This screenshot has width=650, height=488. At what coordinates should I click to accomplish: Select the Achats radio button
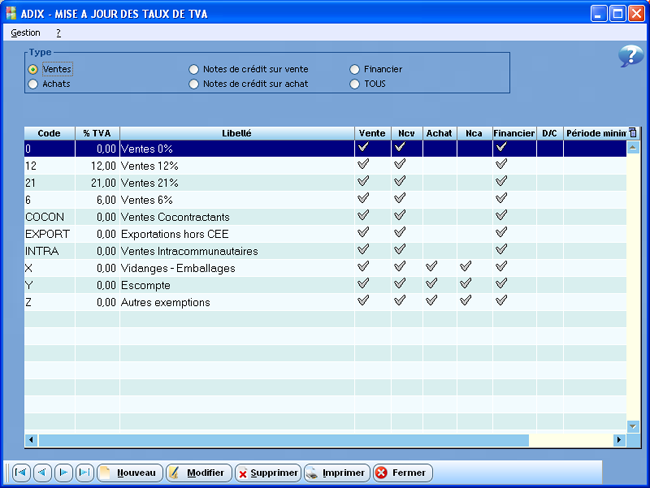(x=34, y=84)
